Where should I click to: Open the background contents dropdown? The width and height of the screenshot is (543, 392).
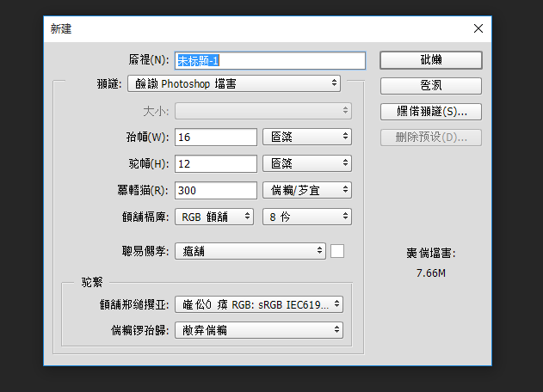250,251
